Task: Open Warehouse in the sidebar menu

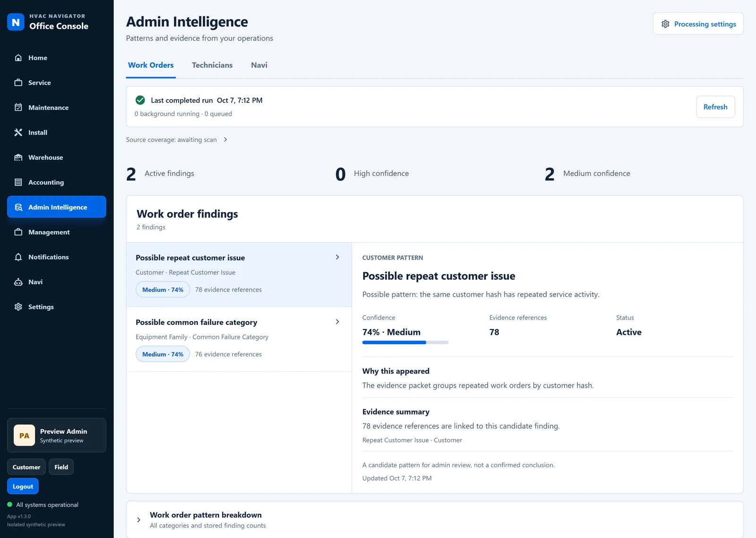Action: click(56, 157)
